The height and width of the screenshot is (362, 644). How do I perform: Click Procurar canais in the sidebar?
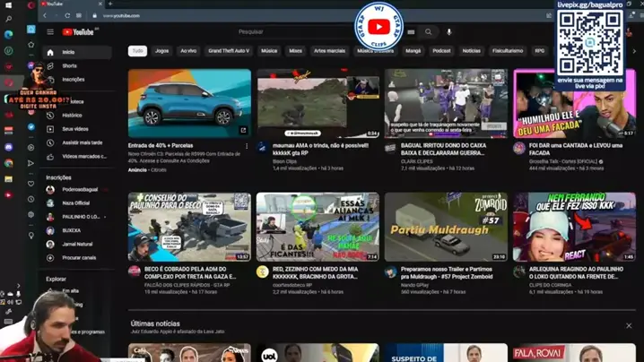(77, 258)
